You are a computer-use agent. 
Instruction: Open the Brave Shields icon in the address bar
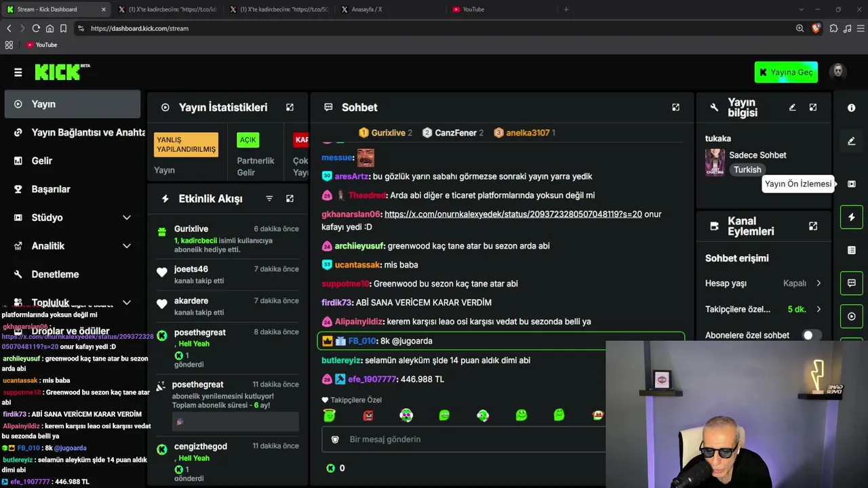[816, 28]
